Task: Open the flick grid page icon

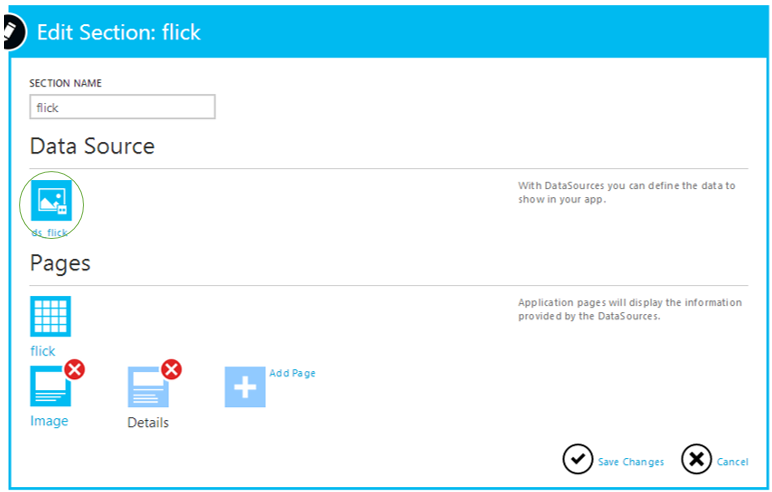Action: click(x=51, y=316)
